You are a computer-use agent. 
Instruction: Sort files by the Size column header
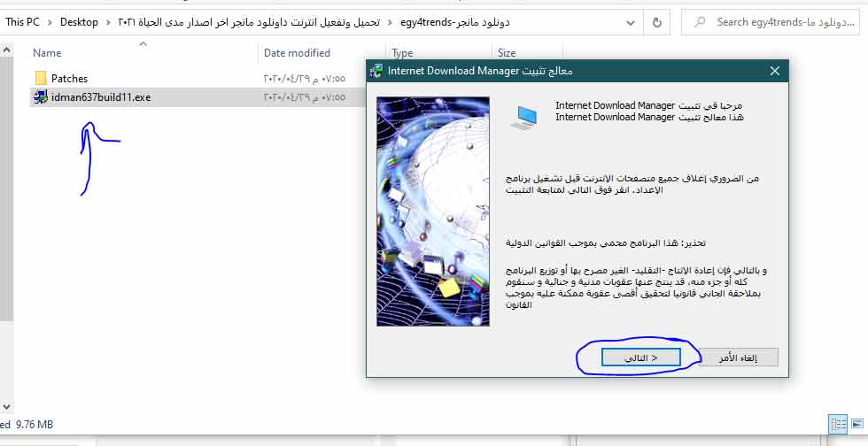pyautogui.click(x=507, y=53)
